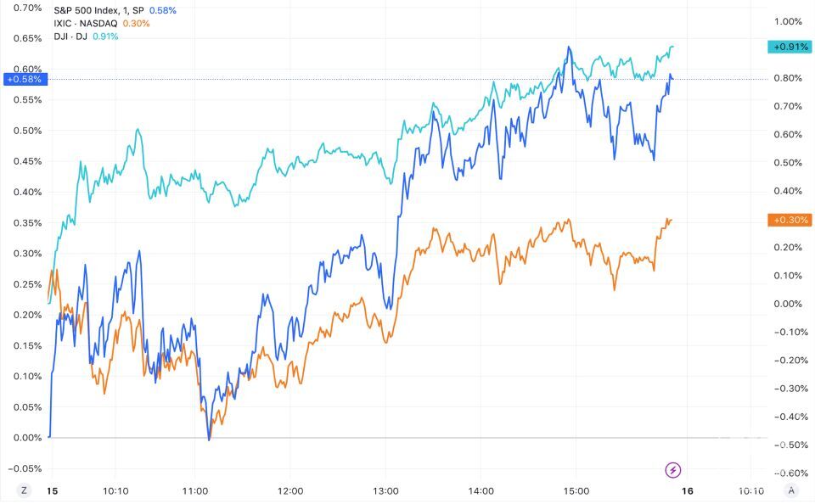Click the 11:00 time axis label

pyautogui.click(x=195, y=490)
